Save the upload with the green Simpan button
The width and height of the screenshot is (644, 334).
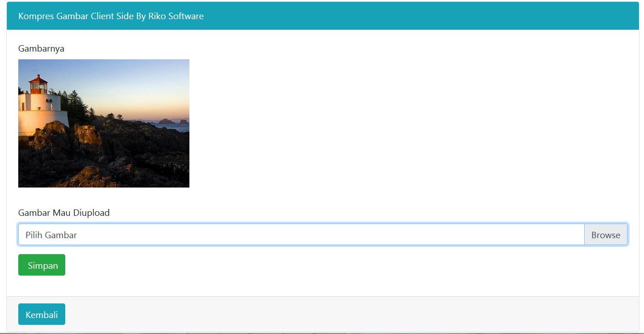coord(42,265)
